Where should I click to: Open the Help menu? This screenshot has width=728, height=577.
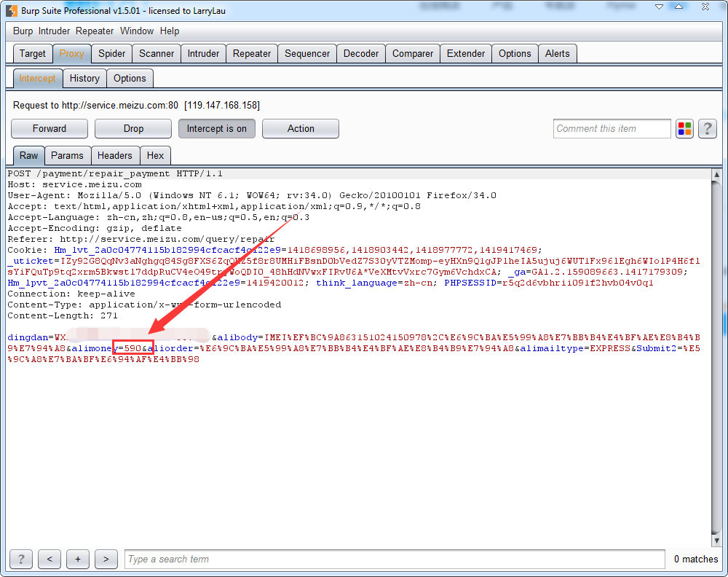point(170,31)
